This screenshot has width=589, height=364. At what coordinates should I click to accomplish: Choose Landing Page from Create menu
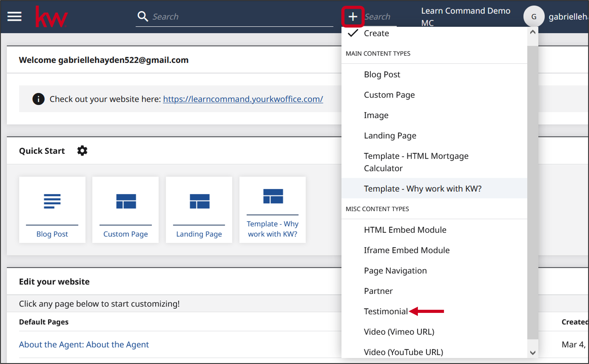point(434,136)
